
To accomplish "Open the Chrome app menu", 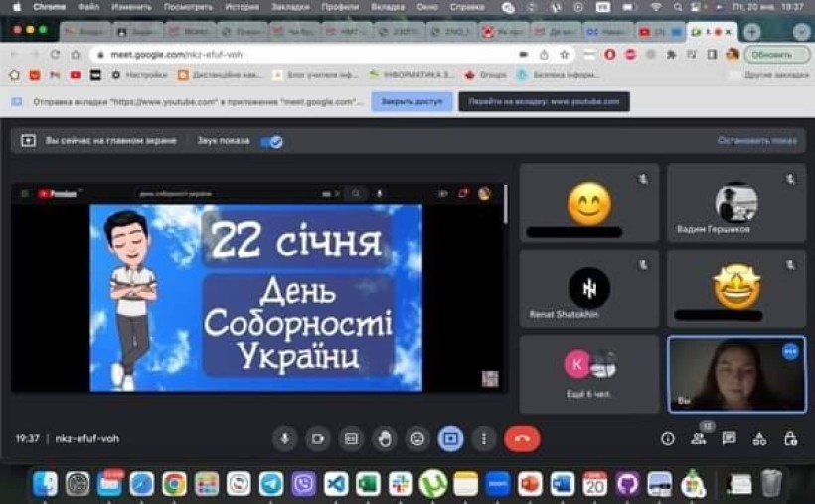I will click(x=50, y=7).
